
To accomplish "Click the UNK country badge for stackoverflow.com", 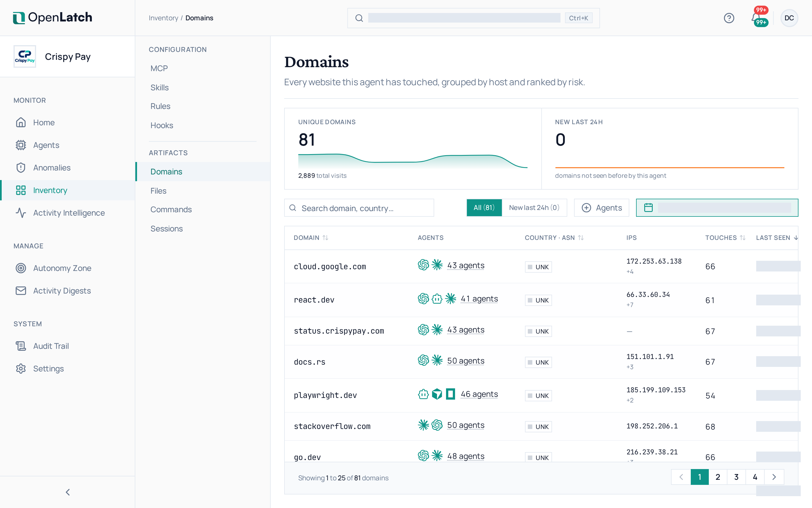I will (x=538, y=427).
